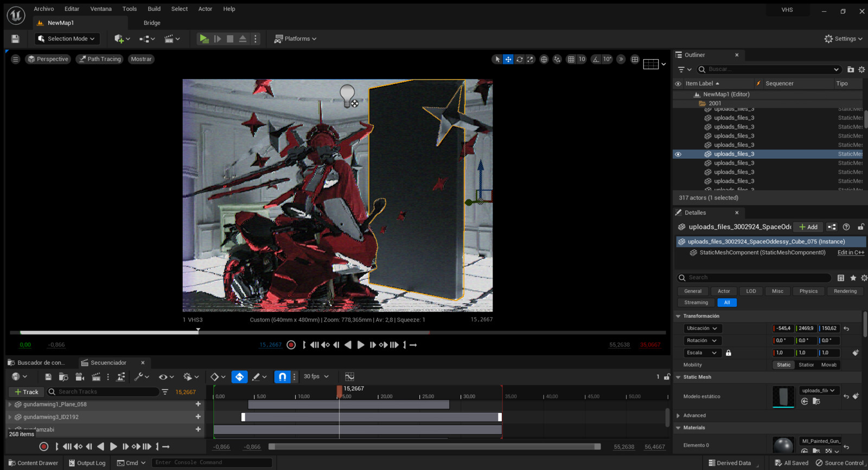Viewport: 868px width, 470px height.
Task: Browse to sequence asset in Sequencer
Action: tap(63, 377)
